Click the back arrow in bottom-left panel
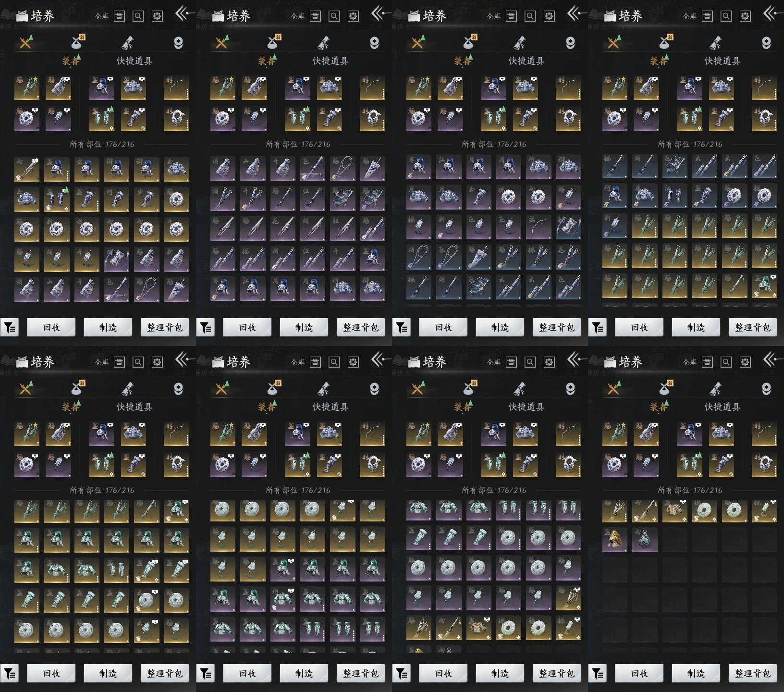Screen dimensions: 784x692 (184, 359)
